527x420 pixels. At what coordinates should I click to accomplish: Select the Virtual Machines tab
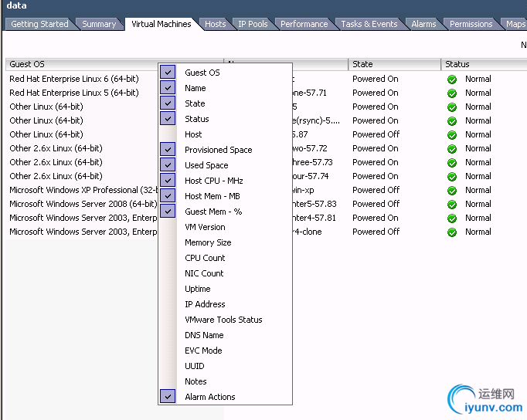161,24
